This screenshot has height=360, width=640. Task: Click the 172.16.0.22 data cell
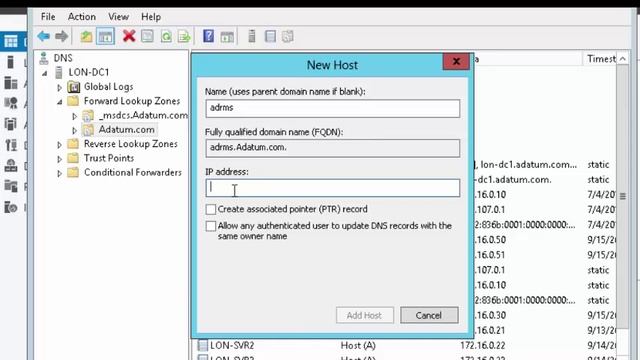coord(482,345)
